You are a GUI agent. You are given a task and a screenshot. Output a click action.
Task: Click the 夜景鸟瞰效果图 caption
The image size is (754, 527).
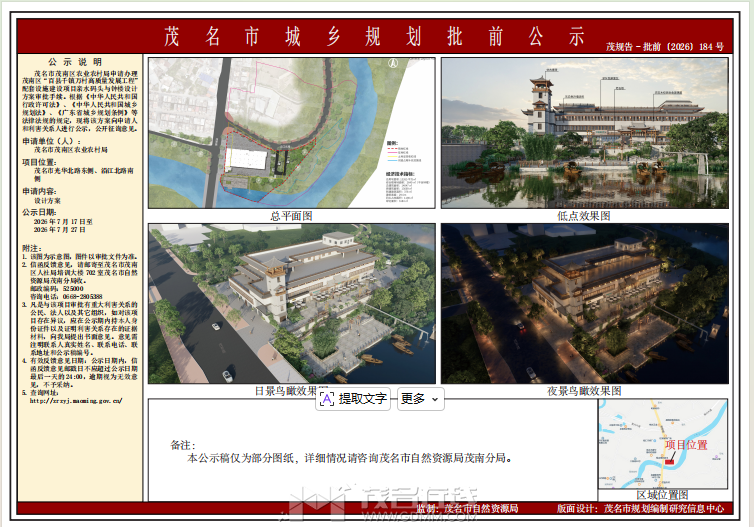coord(584,391)
